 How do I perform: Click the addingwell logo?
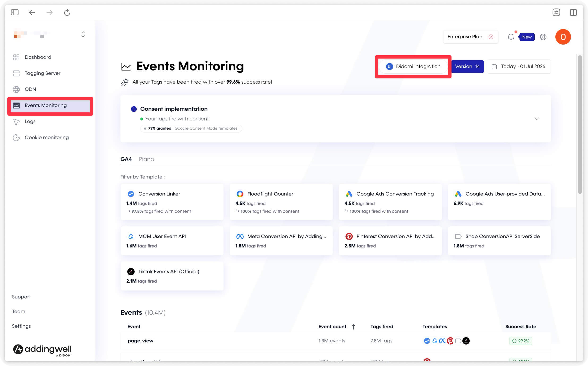42,350
